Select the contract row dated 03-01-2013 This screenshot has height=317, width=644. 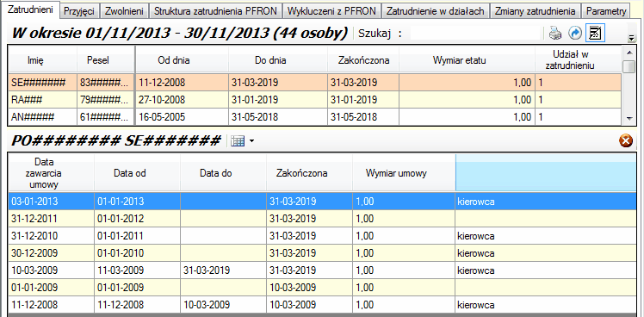[x=322, y=202]
